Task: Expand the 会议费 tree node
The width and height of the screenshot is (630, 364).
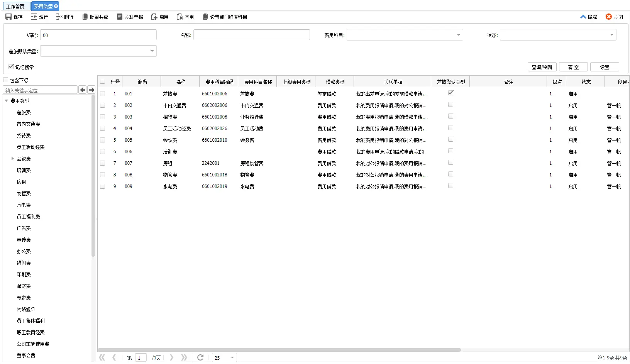Action: click(x=12, y=158)
